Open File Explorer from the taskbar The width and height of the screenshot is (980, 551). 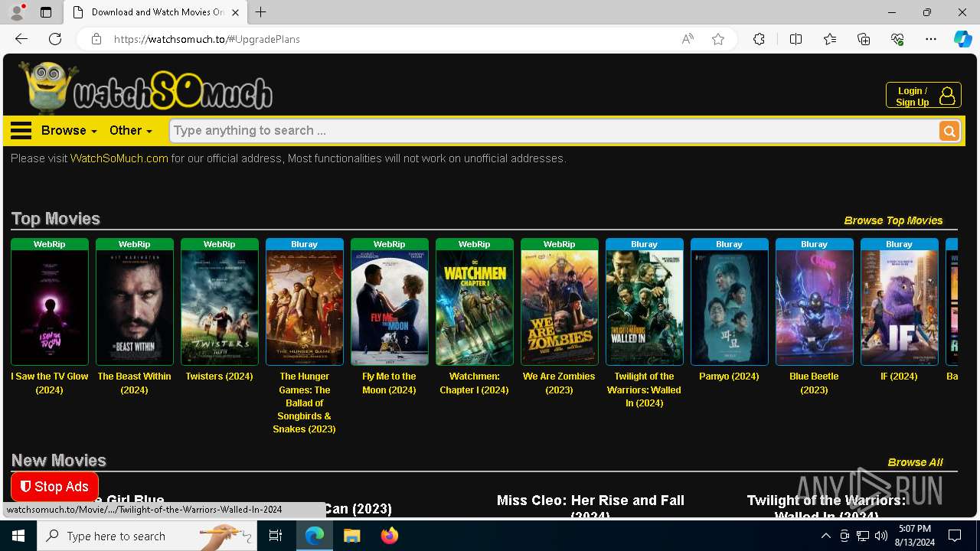tap(351, 536)
